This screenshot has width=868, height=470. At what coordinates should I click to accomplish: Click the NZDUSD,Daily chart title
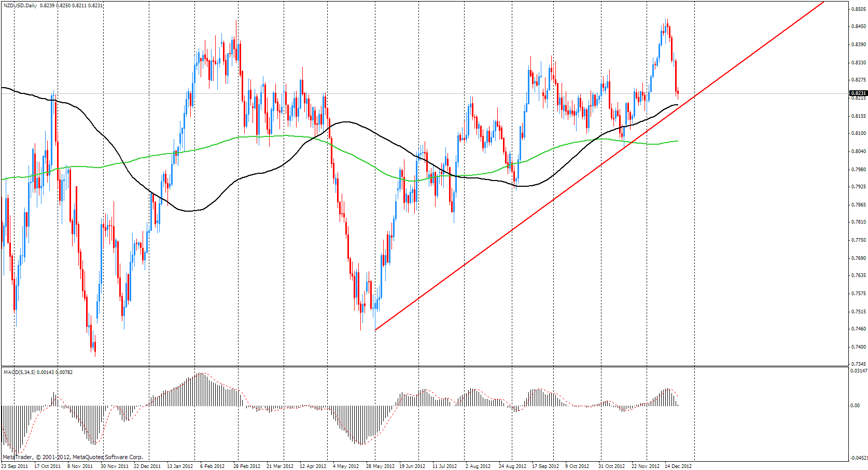(x=20, y=6)
